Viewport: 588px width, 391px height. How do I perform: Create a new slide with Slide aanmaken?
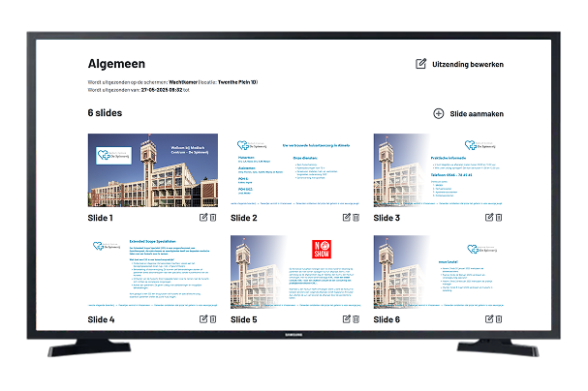point(468,113)
